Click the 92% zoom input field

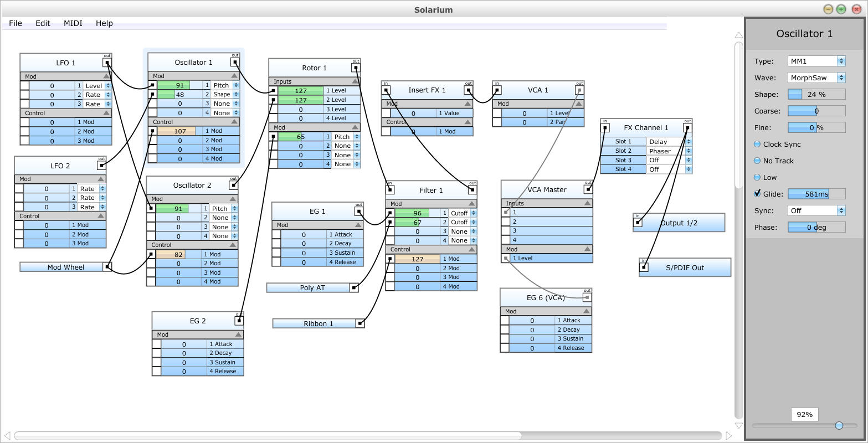(x=804, y=414)
